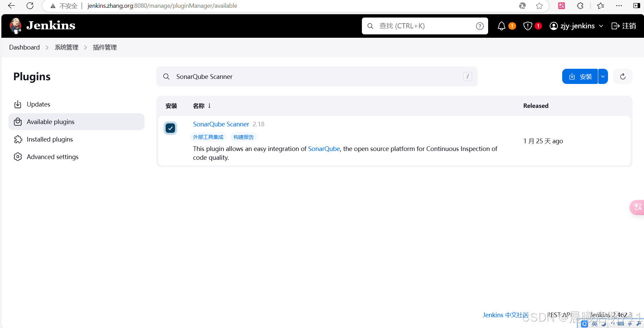The image size is (644, 328).
Task: Open browser extensions puzzle icon
Action: click(x=580, y=6)
